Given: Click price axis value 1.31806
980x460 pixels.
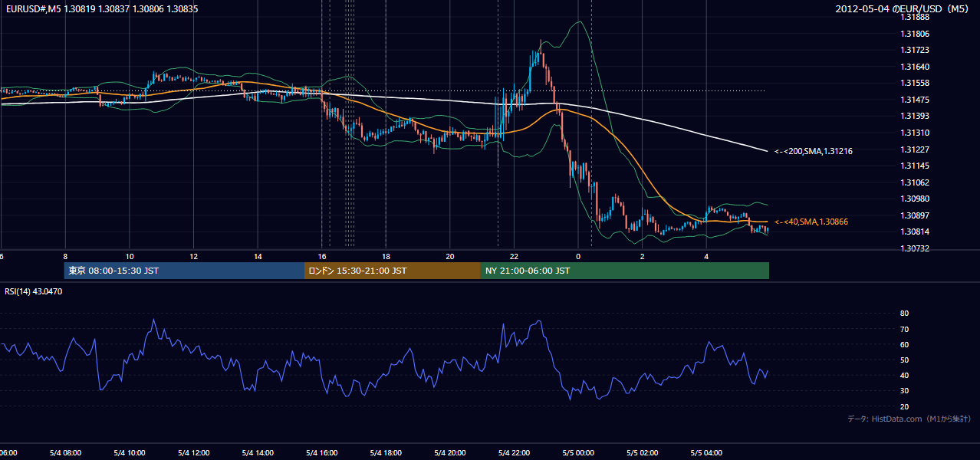Looking at the screenshot, I should point(915,34).
